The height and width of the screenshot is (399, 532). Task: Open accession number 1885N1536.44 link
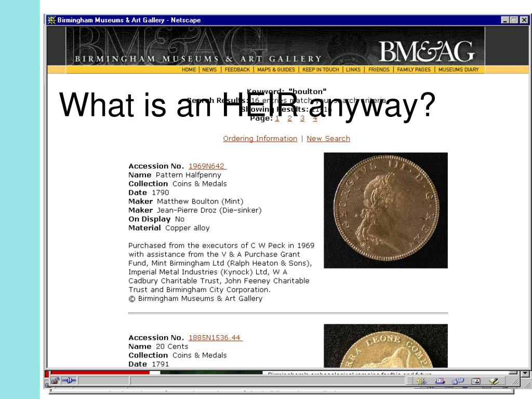[216, 338]
